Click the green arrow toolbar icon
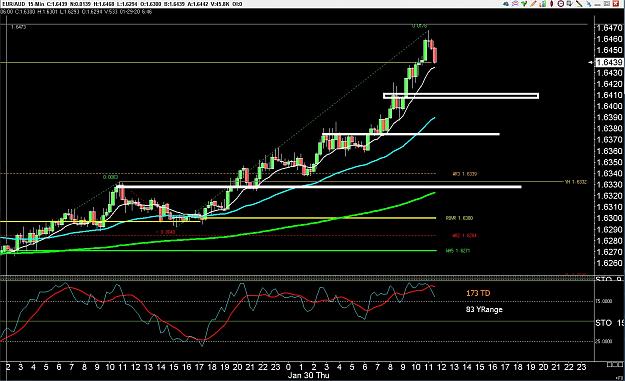 524,4
